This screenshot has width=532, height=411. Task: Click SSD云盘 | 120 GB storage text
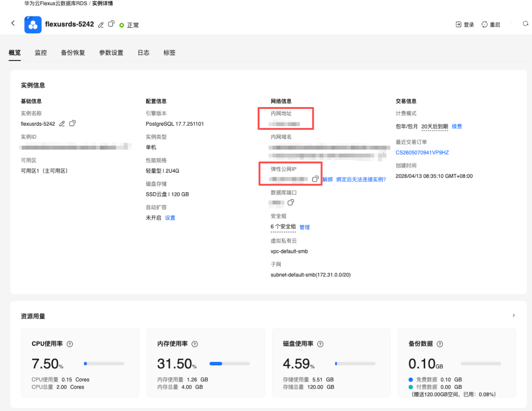[167, 194]
